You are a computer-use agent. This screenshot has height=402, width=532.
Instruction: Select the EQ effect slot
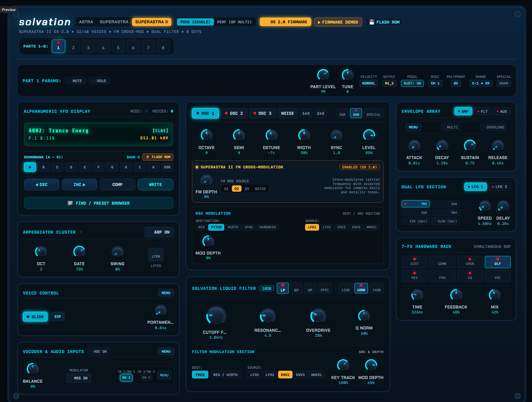click(x=470, y=276)
